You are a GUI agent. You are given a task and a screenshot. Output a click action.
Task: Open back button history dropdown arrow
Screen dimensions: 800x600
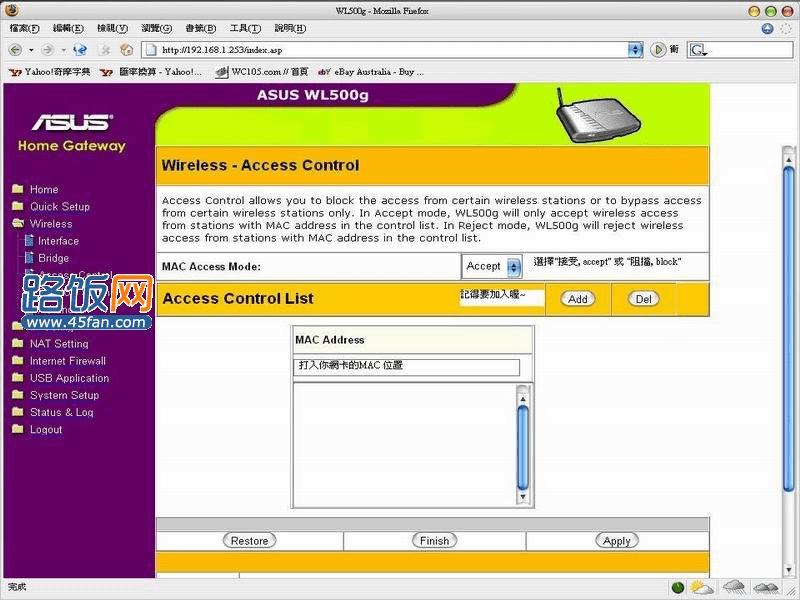tap(31, 50)
